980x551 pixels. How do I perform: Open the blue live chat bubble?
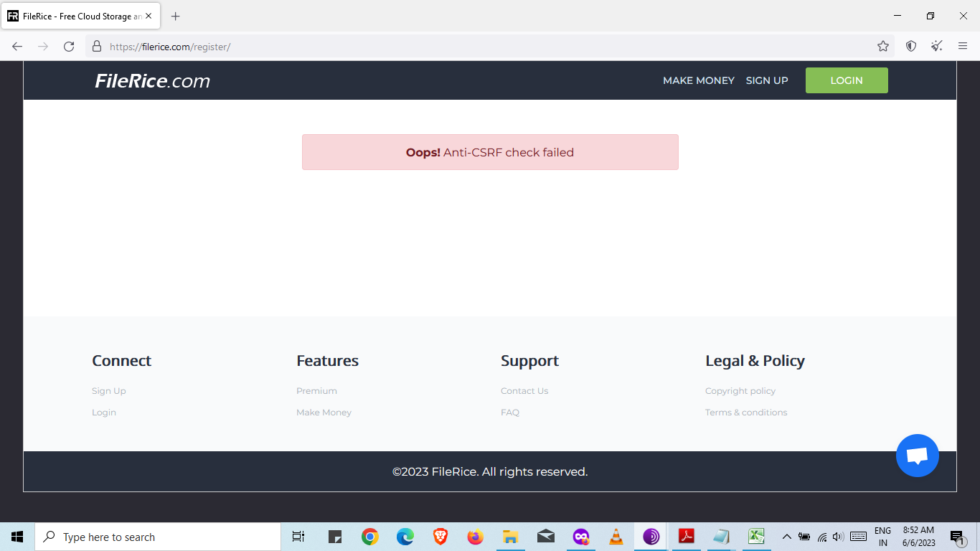click(x=917, y=456)
